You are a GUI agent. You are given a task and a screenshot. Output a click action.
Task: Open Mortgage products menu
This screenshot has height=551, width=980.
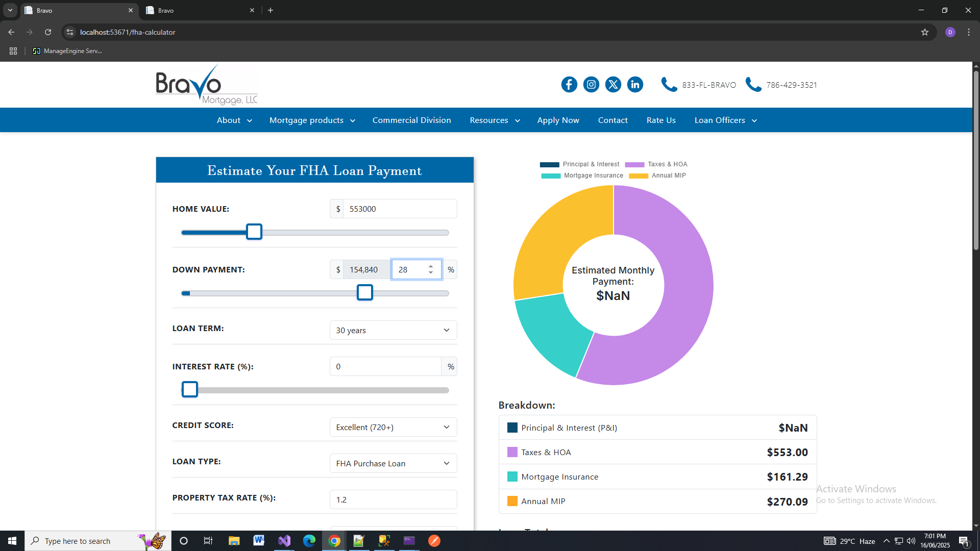(x=312, y=120)
